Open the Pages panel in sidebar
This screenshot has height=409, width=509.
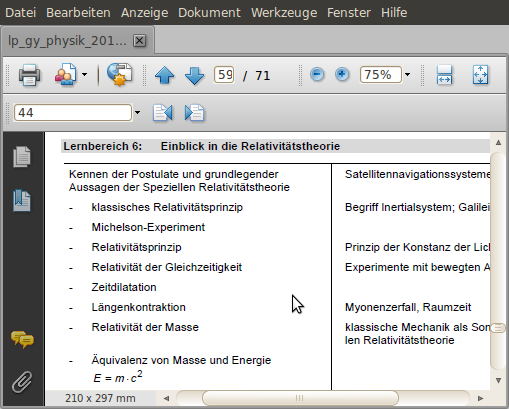click(x=22, y=157)
